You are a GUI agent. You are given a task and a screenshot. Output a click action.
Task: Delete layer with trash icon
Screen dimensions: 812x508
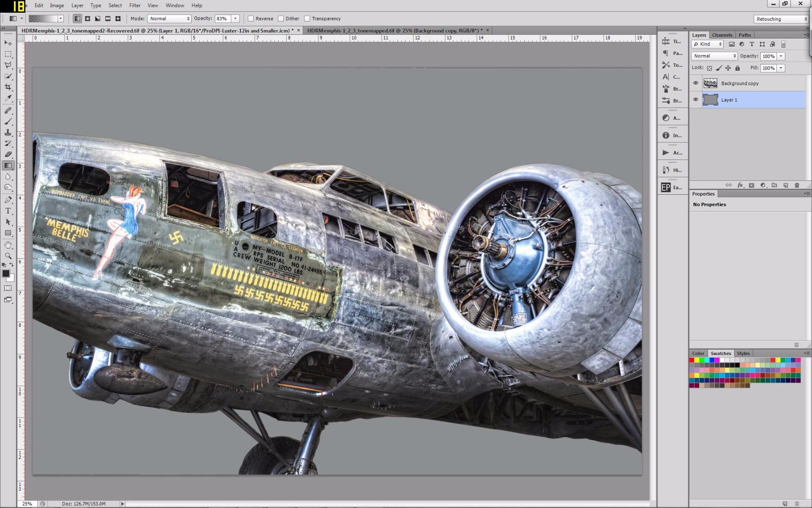(797, 185)
